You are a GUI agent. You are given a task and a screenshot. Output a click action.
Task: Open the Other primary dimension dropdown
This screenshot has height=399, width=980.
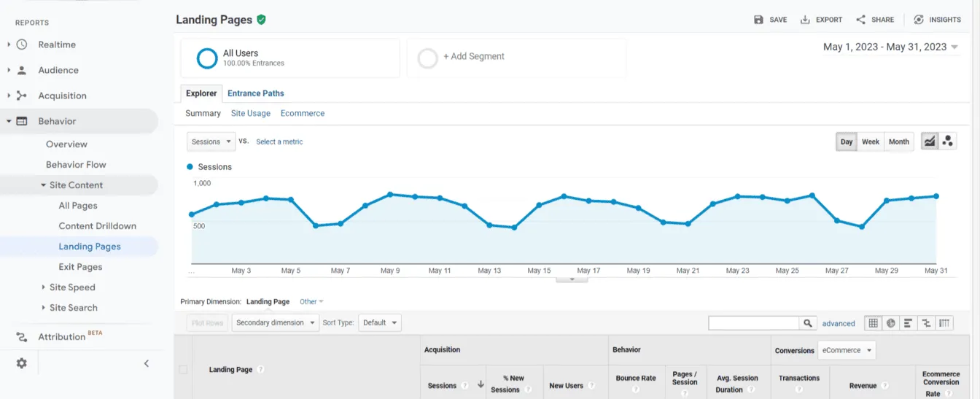[311, 301]
